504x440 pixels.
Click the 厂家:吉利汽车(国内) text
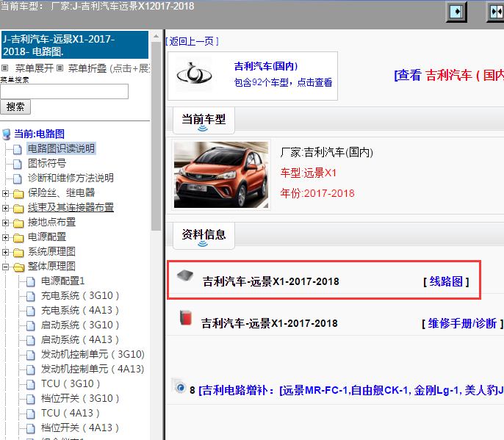(x=326, y=152)
